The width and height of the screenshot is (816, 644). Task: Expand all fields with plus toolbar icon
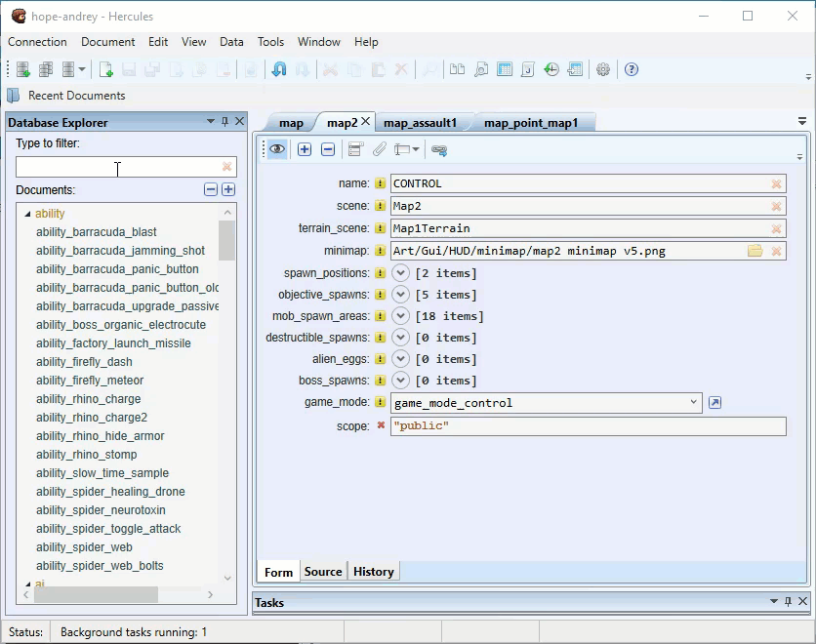click(305, 150)
